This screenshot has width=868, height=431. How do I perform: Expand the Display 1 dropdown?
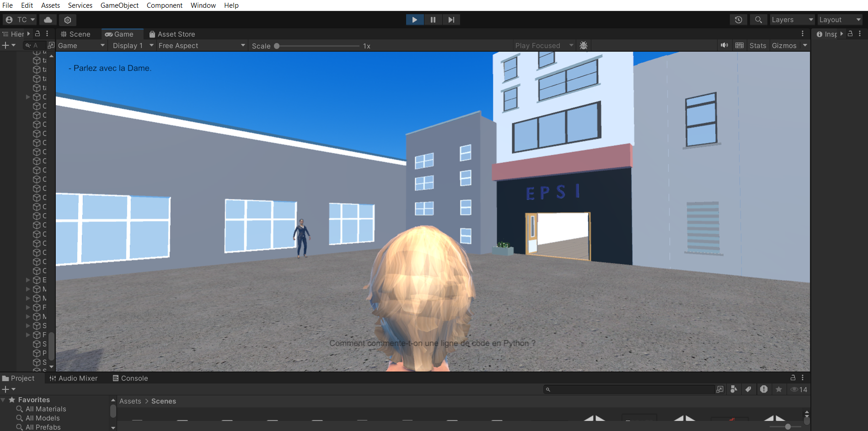[x=132, y=46]
